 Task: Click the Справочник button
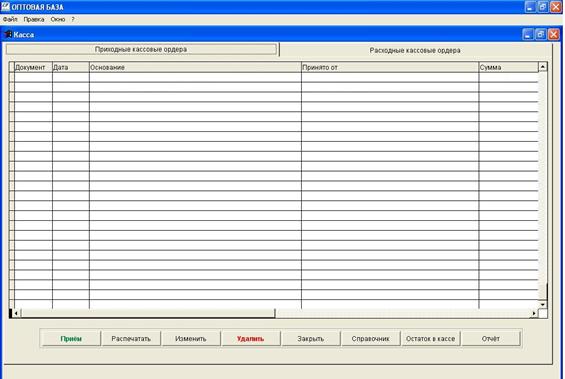[370, 339]
